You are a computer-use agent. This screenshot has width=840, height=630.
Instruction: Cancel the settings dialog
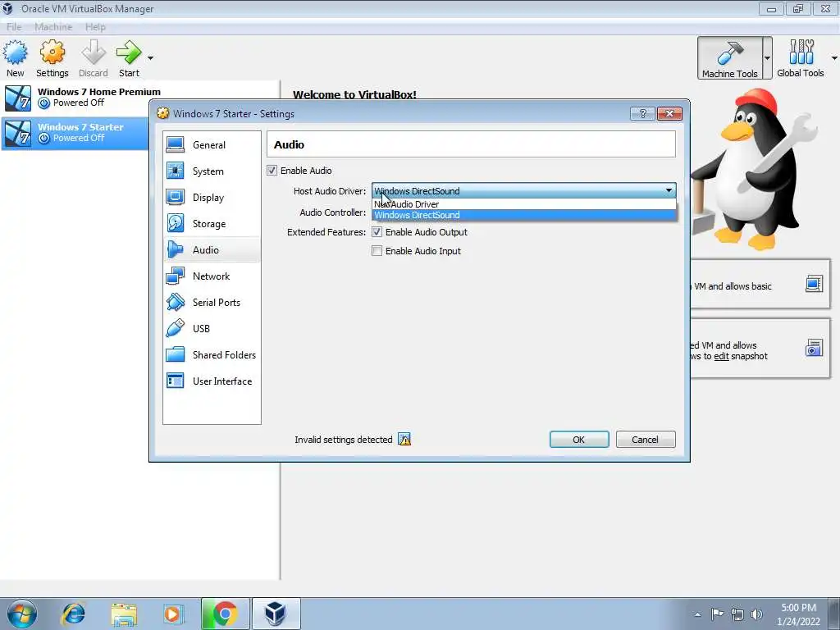pyautogui.click(x=645, y=440)
